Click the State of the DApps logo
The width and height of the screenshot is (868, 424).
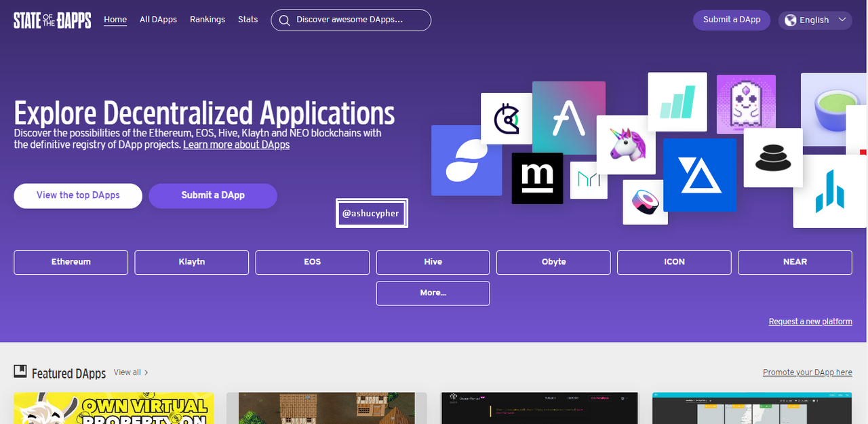(x=52, y=20)
